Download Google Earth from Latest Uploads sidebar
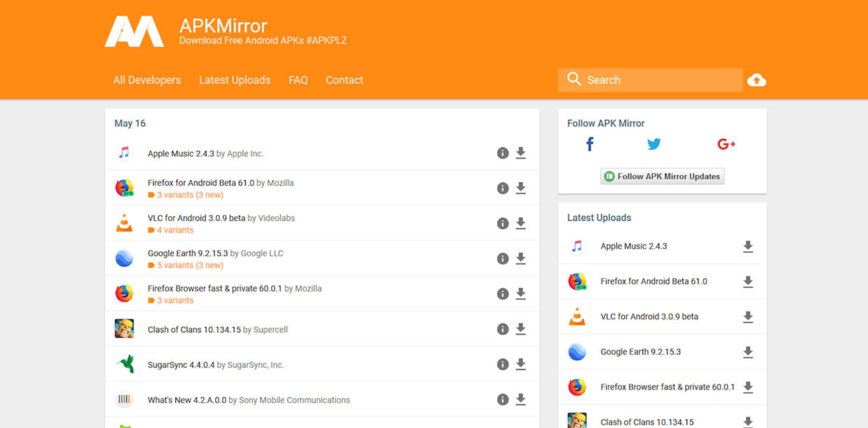Screen dimensions: 868x428 [x=748, y=353]
